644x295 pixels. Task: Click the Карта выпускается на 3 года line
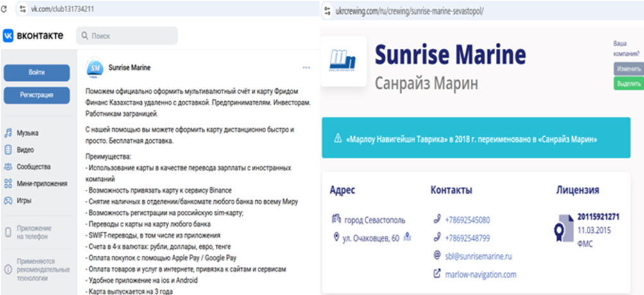[130, 292]
